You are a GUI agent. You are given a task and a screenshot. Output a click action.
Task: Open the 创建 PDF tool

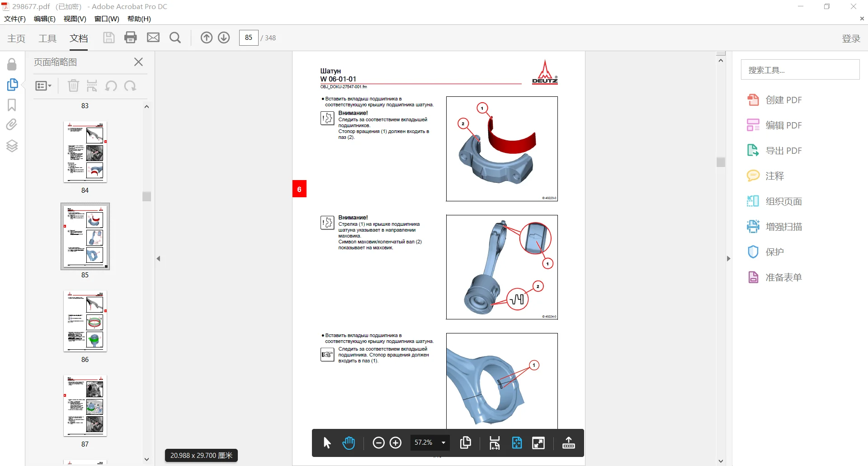click(x=775, y=100)
